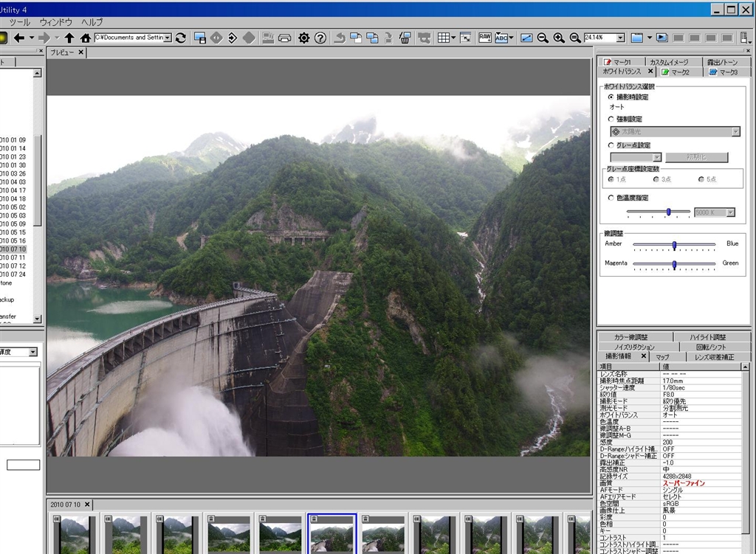Screen dimensions: 756x554
Task: Zoom in with the plus magnifier
Action: coord(558,38)
